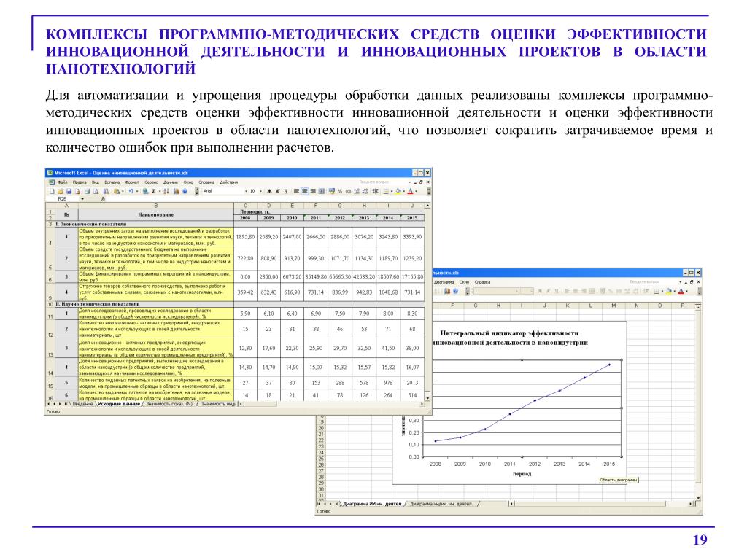Screen dimensions: 747x560
Task: Click the cell with value 2013 in row 15
Action: point(412,382)
